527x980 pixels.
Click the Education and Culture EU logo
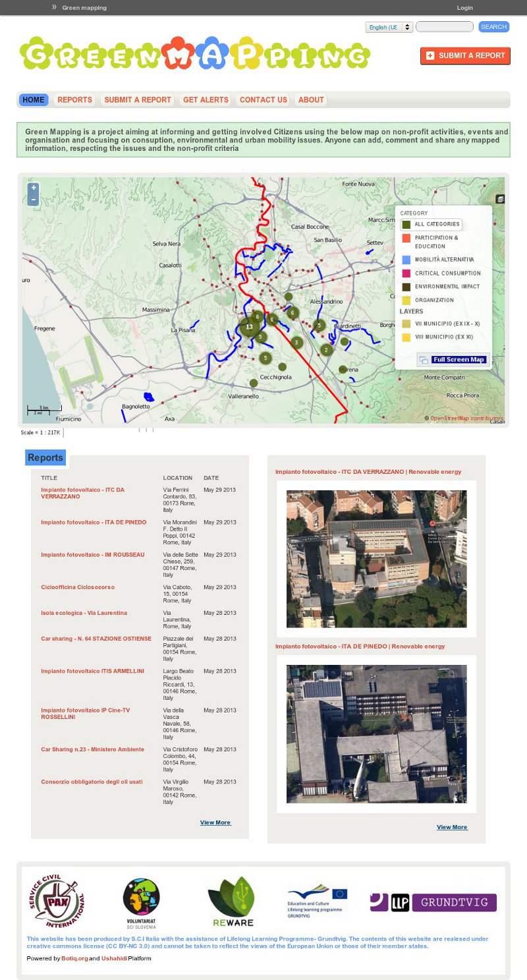(317, 902)
